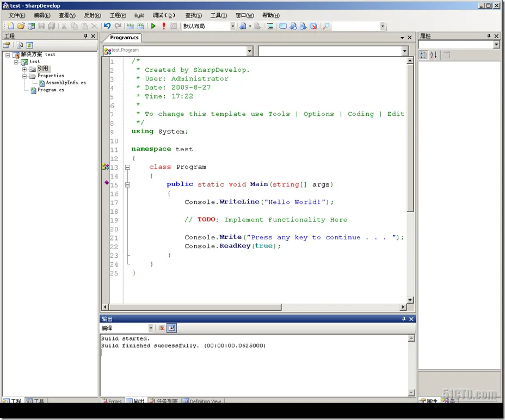Viewport: 505px width, 420px height.
Task: Open the Build menu
Action: tap(139, 16)
